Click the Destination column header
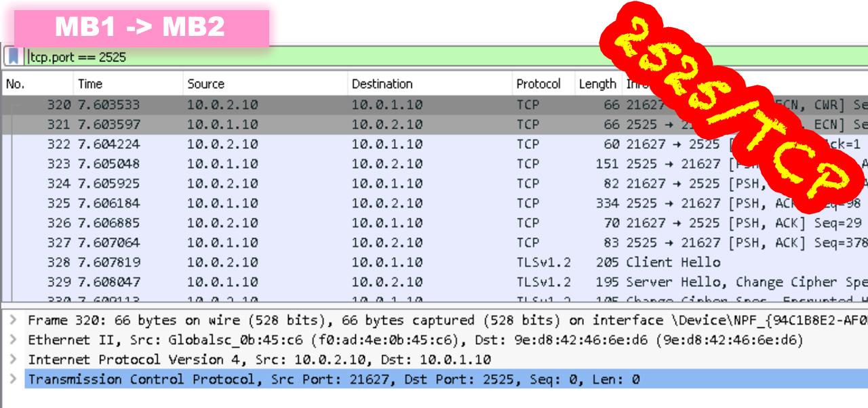Image resolution: width=868 pixels, height=408 pixels. [x=380, y=83]
